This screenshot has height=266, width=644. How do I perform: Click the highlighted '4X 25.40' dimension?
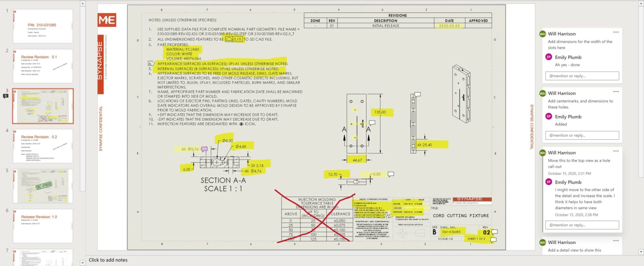pyautogui.click(x=424, y=145)
